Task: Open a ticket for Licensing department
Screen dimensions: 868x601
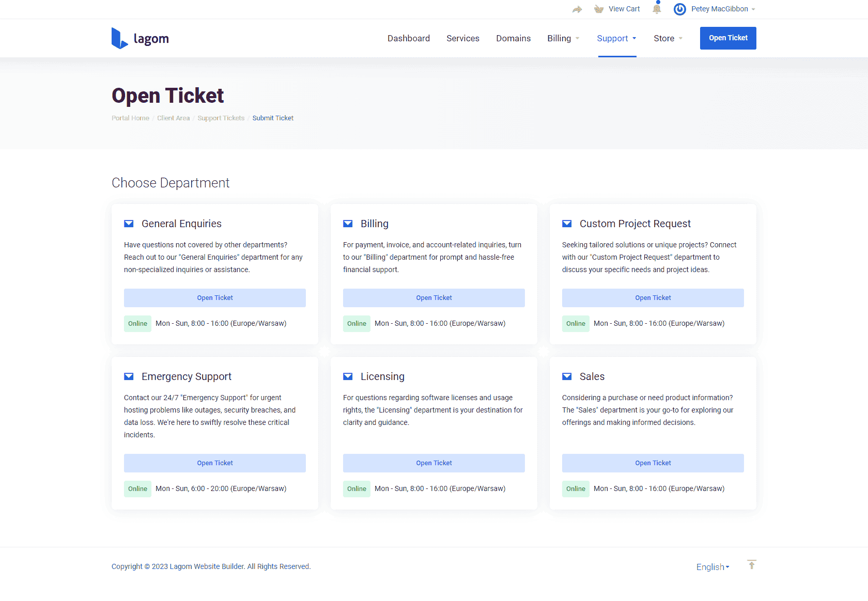Action: (x=434, y=463)
